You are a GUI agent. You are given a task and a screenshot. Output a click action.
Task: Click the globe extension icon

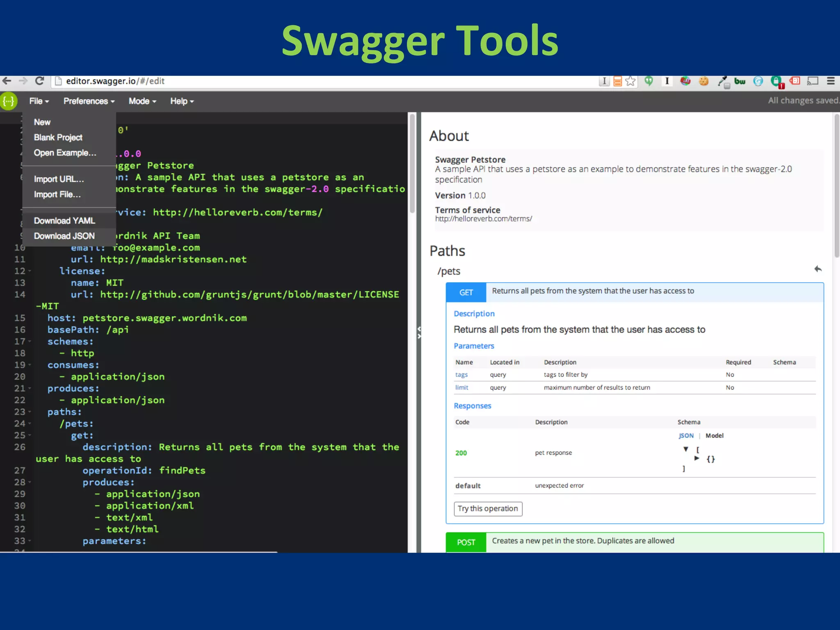[x=685, y=81]
